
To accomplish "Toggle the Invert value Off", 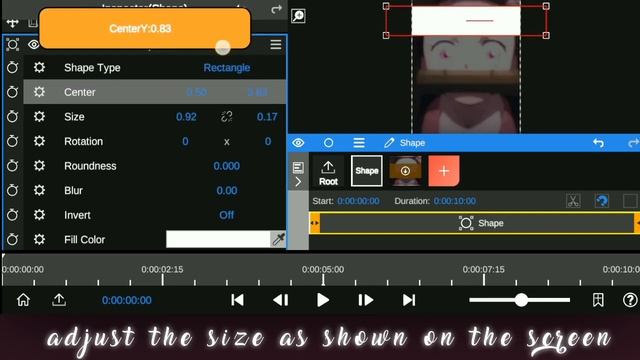I will 227,215.
